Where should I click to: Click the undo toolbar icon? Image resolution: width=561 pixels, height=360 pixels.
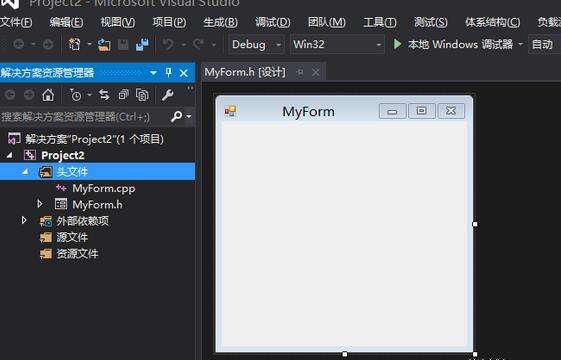168,44
